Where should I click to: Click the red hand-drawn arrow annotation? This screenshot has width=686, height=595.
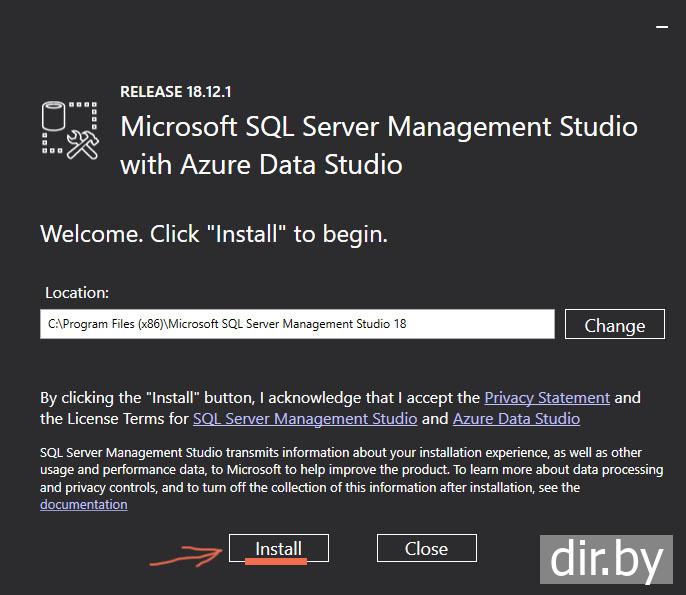point(187,553)
